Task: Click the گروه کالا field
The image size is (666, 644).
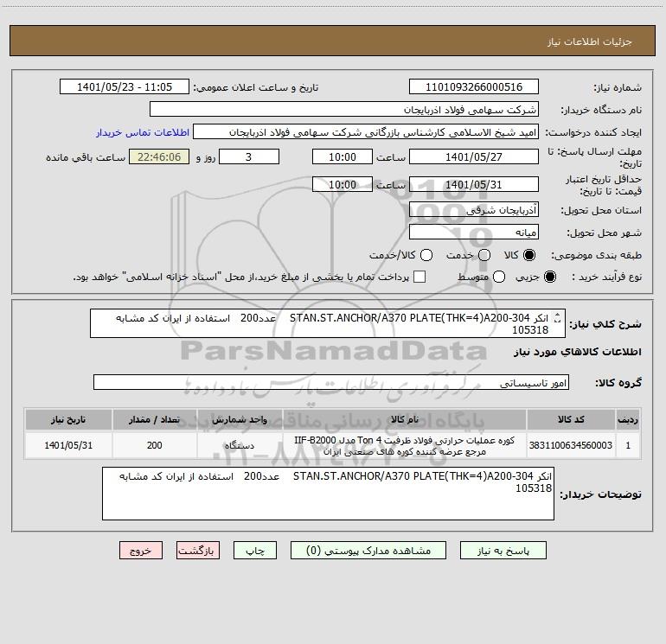Action: pyautogui.click(x=331, y=382)
